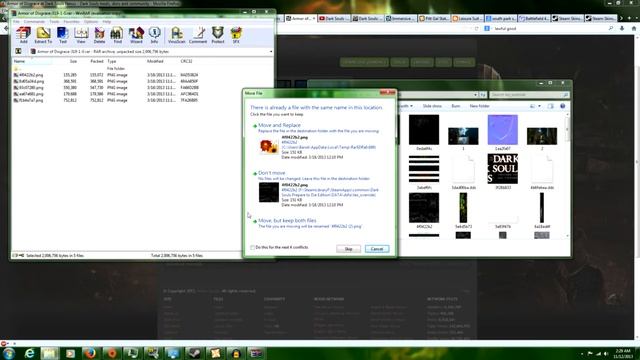This screenshot has height=360, width=640.
Task: Open the Tools menu in WinRAR
Action: tap(54, 22)
